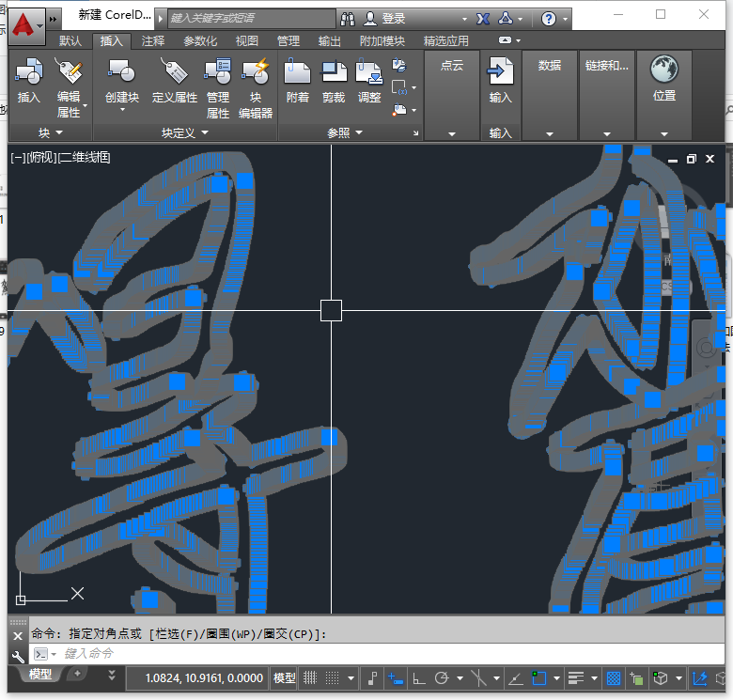Open the snap settings dropdown arrow in status bar
The width and height of the screenshot is (733, 700).
pos(351,678)
